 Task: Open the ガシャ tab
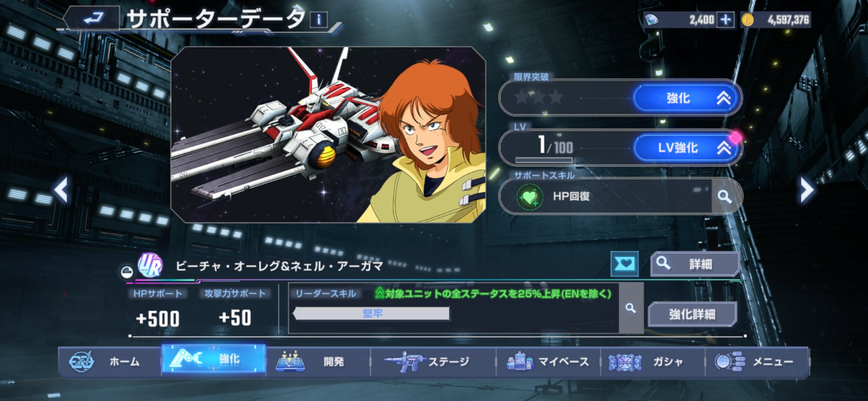click(653, 361)
